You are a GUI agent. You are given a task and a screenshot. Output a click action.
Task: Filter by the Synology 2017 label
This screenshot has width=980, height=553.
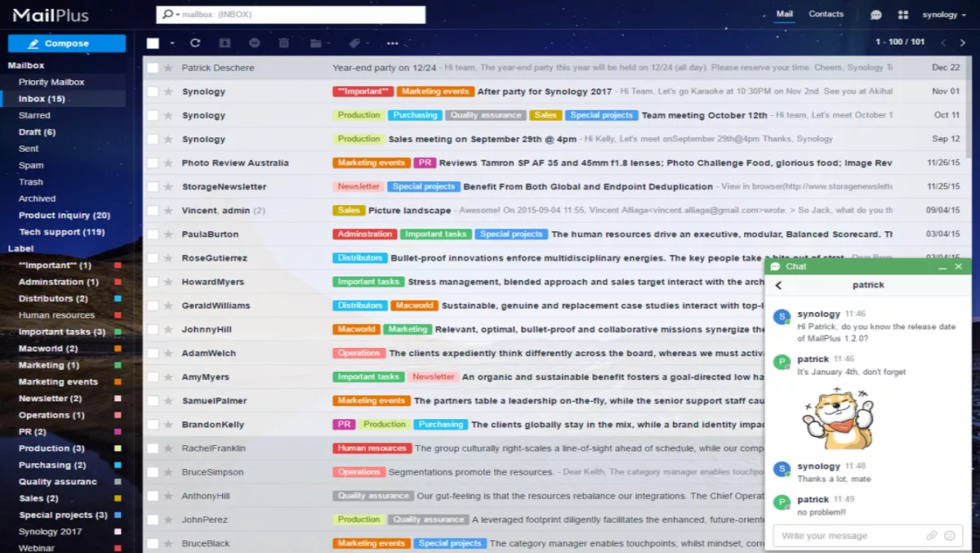(x=51, y=532)
